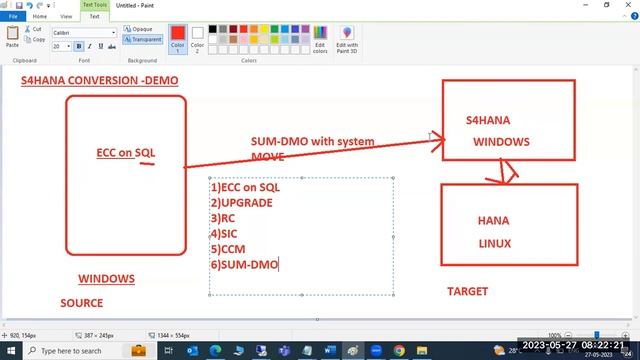Open the File menu

[13, 16]
